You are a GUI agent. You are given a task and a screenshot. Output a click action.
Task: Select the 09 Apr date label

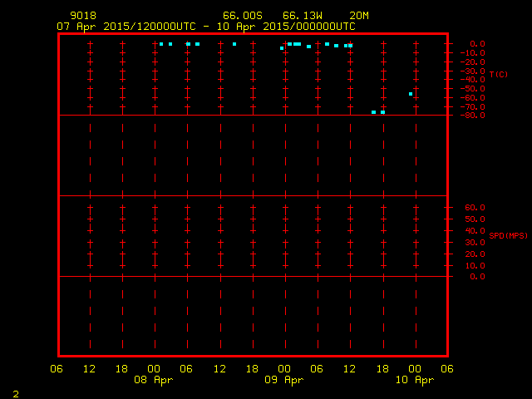tap(284, 380)
